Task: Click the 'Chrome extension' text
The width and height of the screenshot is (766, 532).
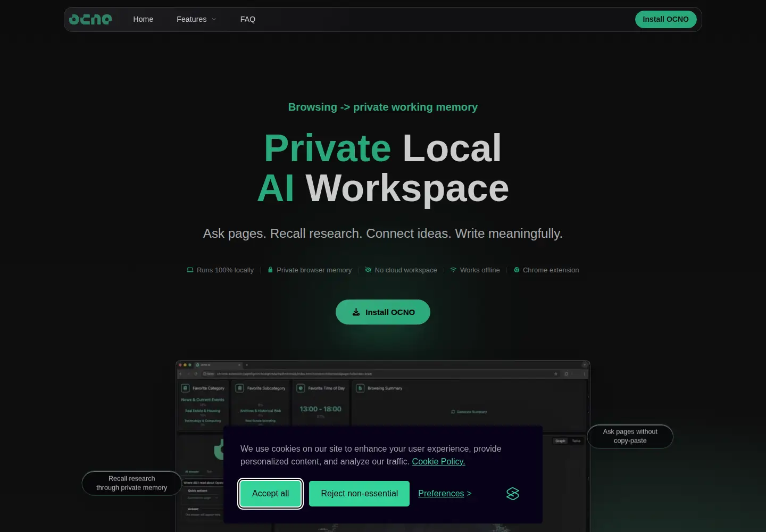Action: (551, 270)
